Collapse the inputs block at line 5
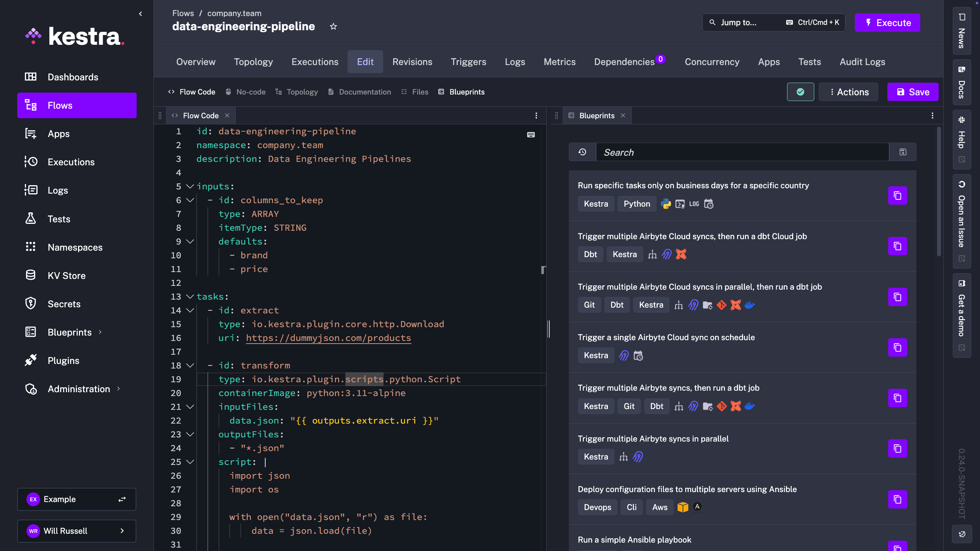This screenshot has height=551, width=980. pos(189,186)
